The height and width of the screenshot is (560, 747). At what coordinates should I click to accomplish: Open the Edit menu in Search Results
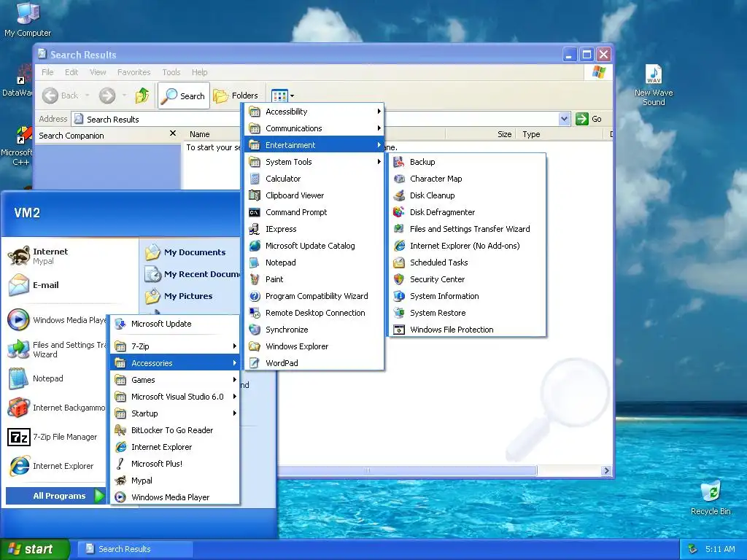point(71,72)
